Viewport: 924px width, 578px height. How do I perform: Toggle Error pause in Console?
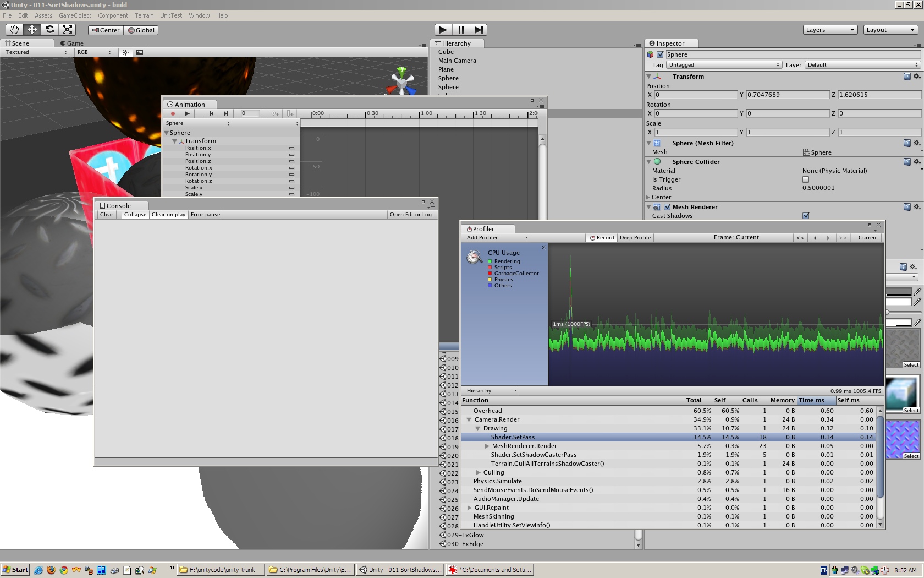point(205,215)
